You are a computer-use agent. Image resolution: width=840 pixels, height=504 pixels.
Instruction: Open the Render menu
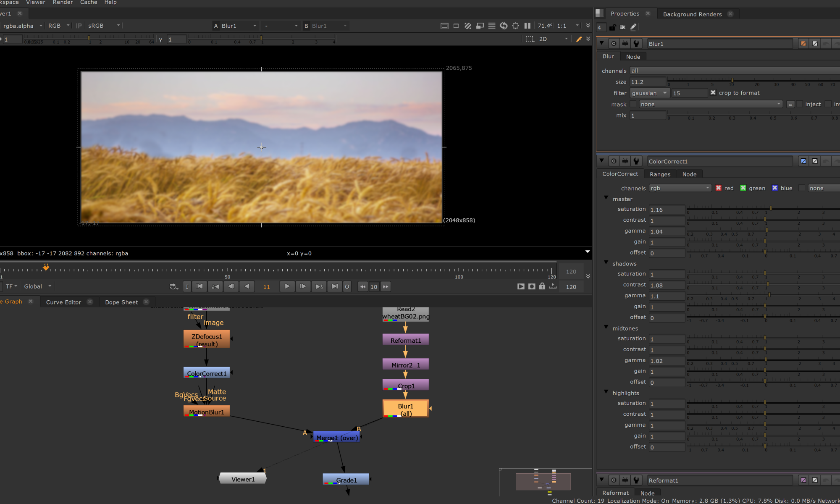[63, 3]
